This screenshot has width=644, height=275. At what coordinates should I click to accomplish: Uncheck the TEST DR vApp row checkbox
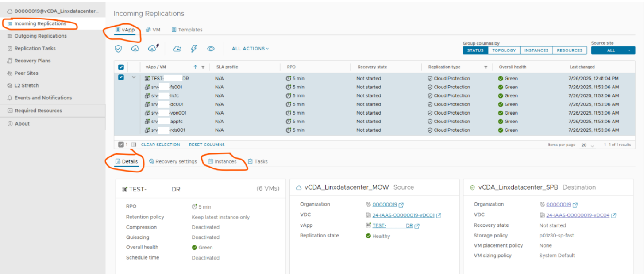coord(121,78)
